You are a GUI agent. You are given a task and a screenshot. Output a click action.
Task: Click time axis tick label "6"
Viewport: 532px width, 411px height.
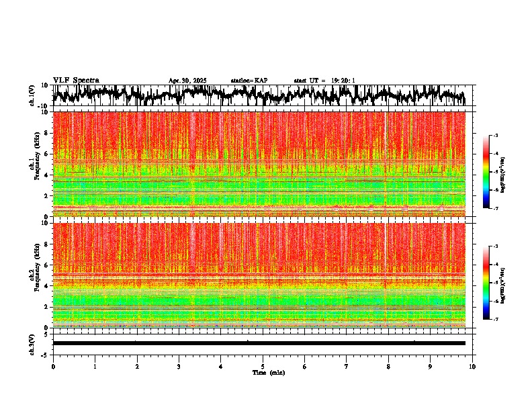(x=304, y=367)
